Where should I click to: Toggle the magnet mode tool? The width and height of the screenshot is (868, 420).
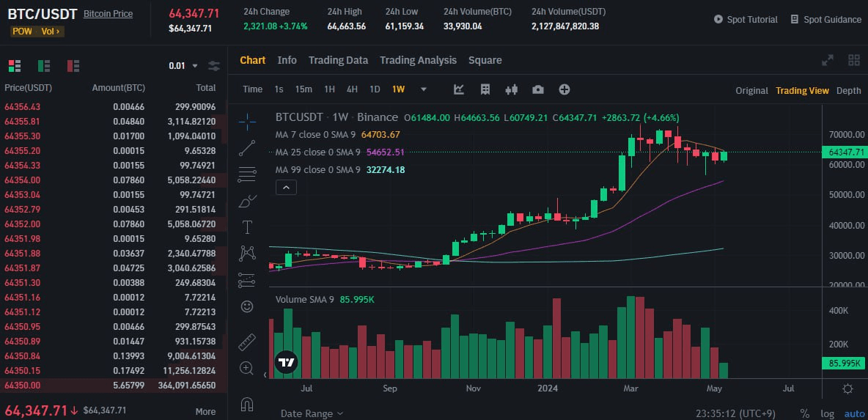coord(247,405)
